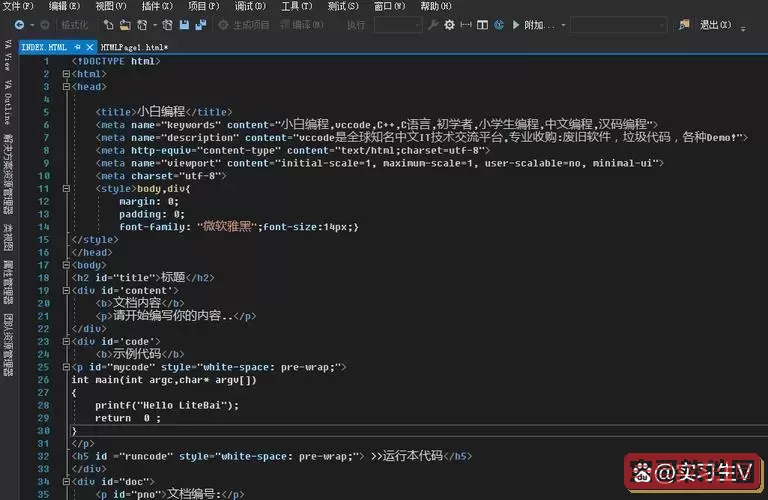768x500 pixels.
Task: Click the wrench tool icon
Action: click(x=433, y=24)
